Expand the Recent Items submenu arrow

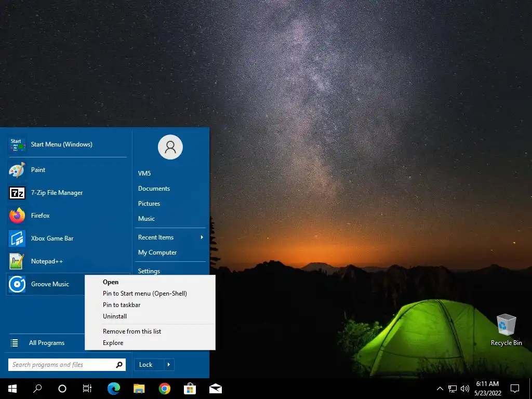click(202, 237)
